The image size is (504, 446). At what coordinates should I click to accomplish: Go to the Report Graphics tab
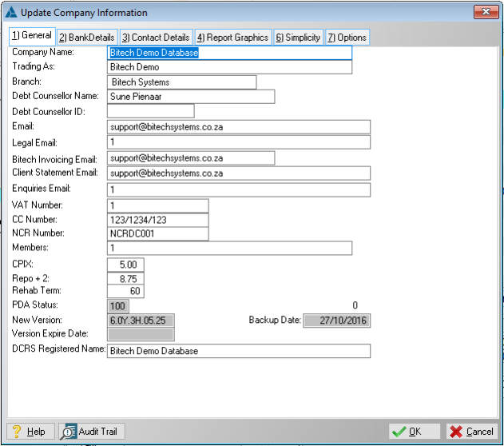(232, 38)
